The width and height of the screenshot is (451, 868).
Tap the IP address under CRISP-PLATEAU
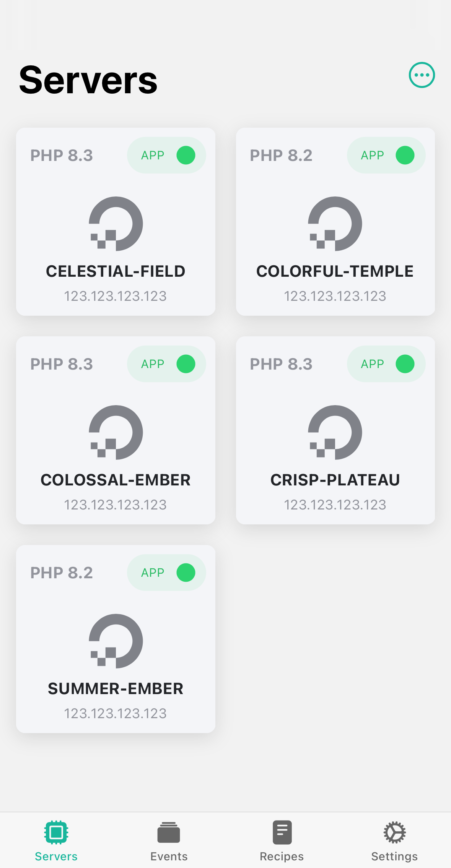(335, 505)
